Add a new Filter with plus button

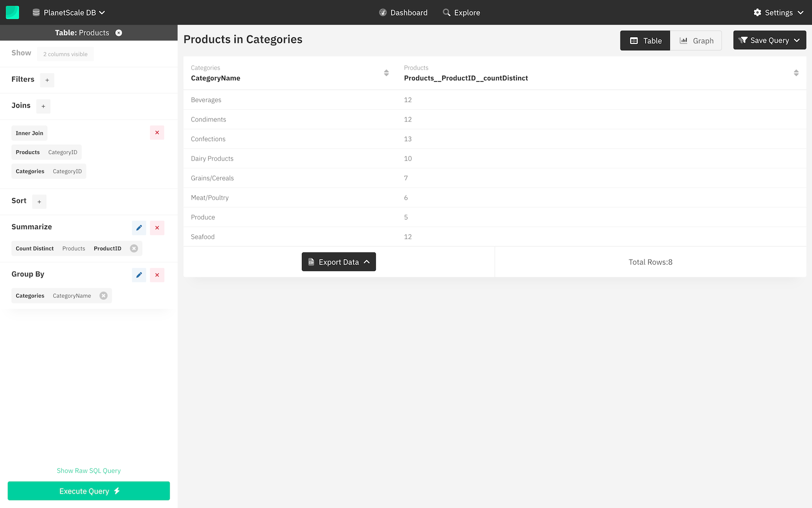pyautogui.click(x=47, y=80)
